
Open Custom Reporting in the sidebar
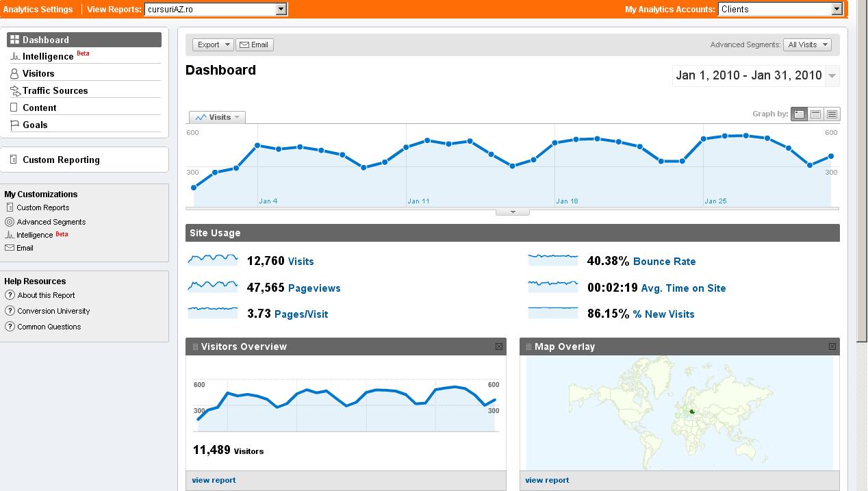point(61,160)
